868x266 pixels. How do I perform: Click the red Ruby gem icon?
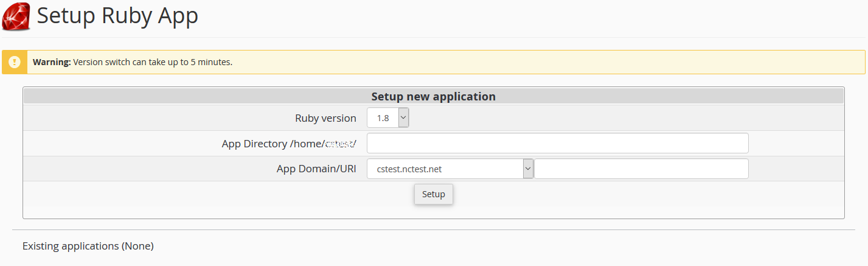(x=16, y=16)
